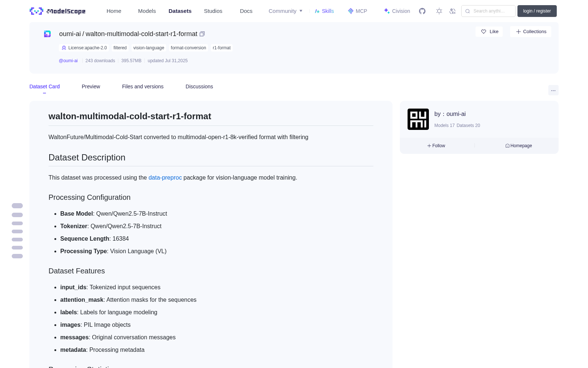Click the r1-format tag
This screenshot has height=368, width=588.
click(x=222, y=48)
